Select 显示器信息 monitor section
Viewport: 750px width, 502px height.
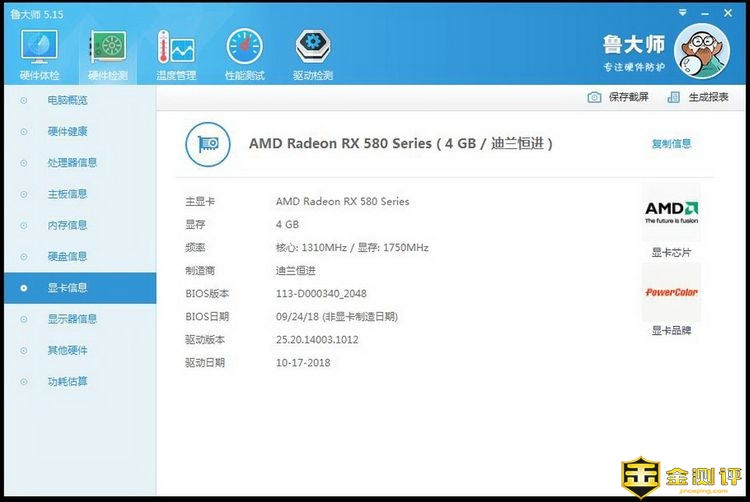point(72,319)
